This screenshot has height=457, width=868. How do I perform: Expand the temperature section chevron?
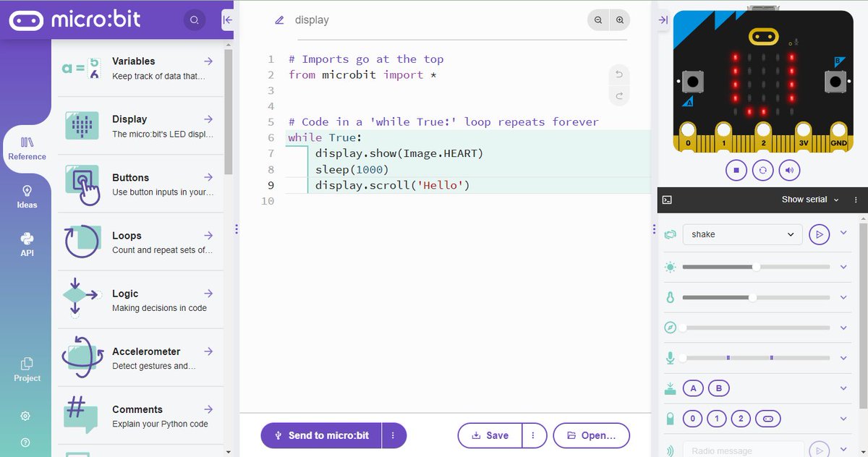[x=843, y=297]
